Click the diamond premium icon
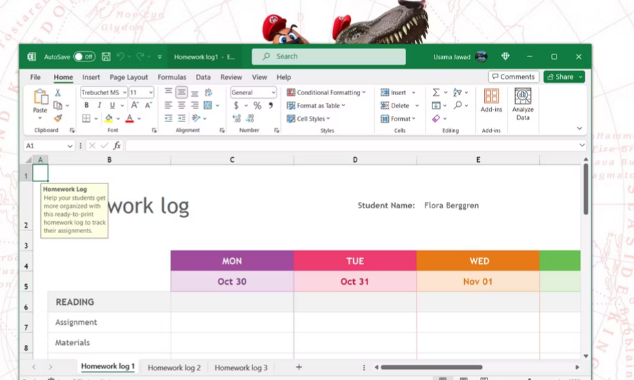 pos(505,57)
